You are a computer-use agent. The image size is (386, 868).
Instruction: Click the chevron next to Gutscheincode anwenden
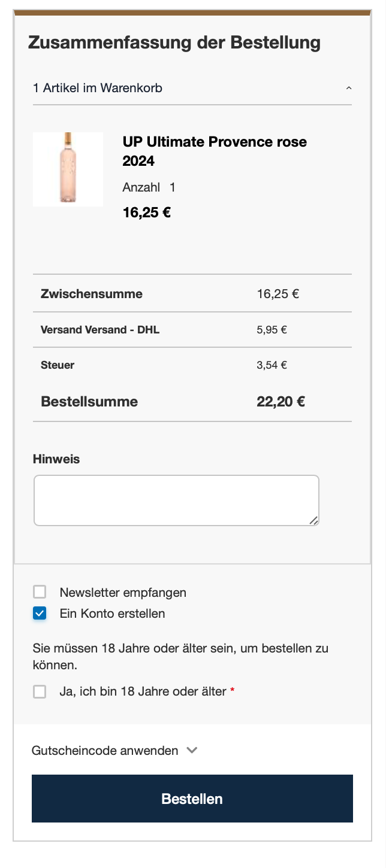click(x=192, y=750)
